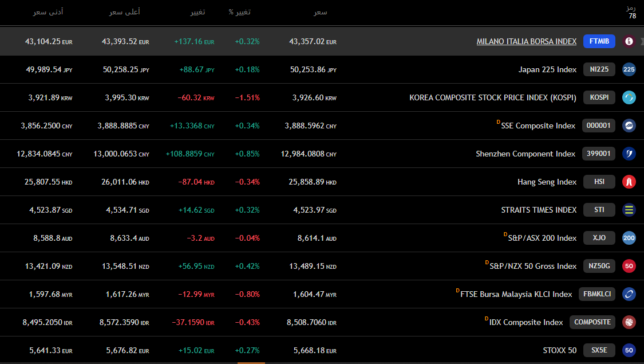The image size is (644, 364).
Task: Click the NI225 price 50,253.86 JPY
Action: click(x=313, y=69)
